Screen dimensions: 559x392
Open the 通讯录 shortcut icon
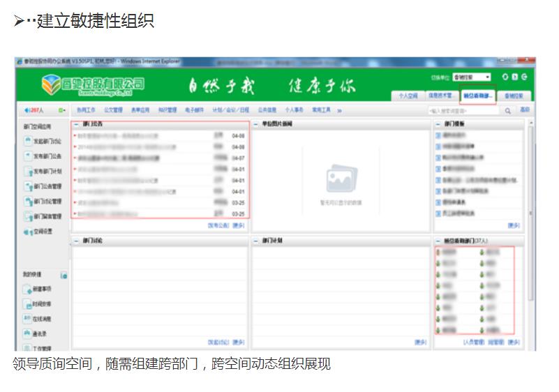[28, 334]
